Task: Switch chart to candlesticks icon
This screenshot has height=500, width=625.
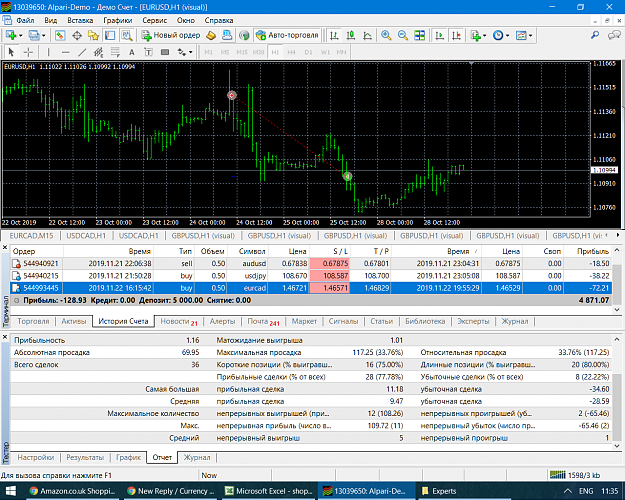Action: coord(351,35)
